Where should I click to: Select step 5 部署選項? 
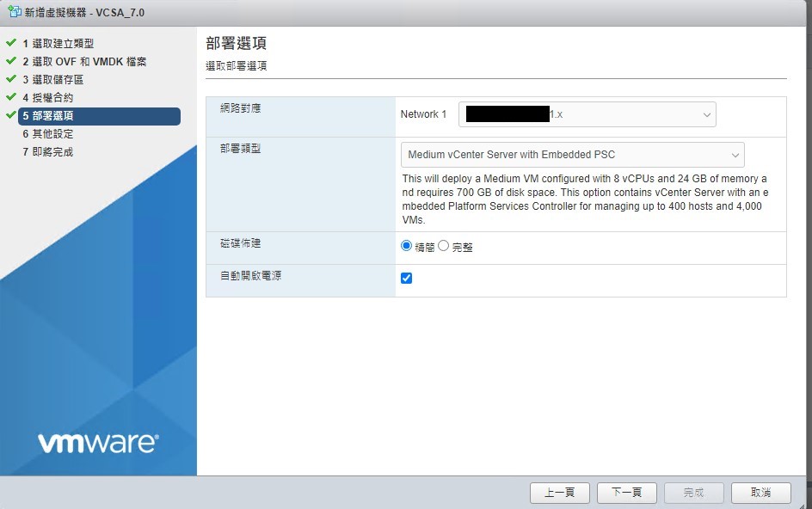click(100, 116)
